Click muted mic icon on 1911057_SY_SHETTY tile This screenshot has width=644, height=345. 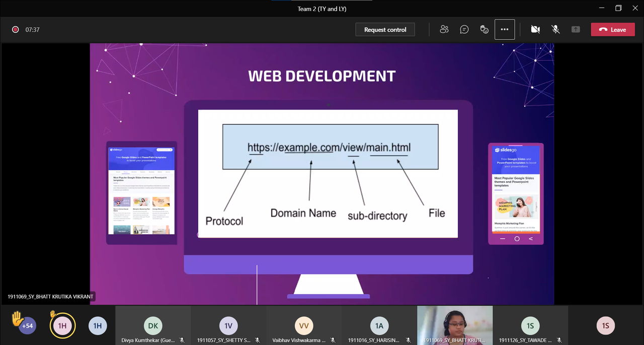coord(257,340)
